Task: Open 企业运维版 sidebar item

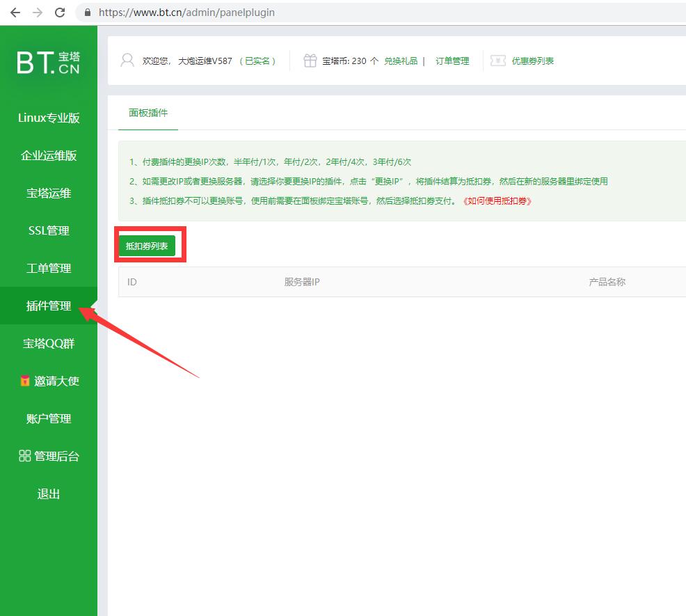Action: [49, 155]
